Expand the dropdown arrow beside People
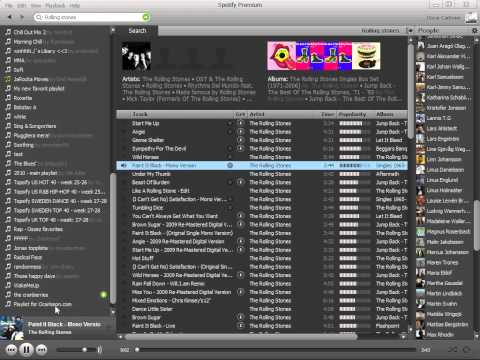Screen dimensions: 480x360 pos(410,31)
